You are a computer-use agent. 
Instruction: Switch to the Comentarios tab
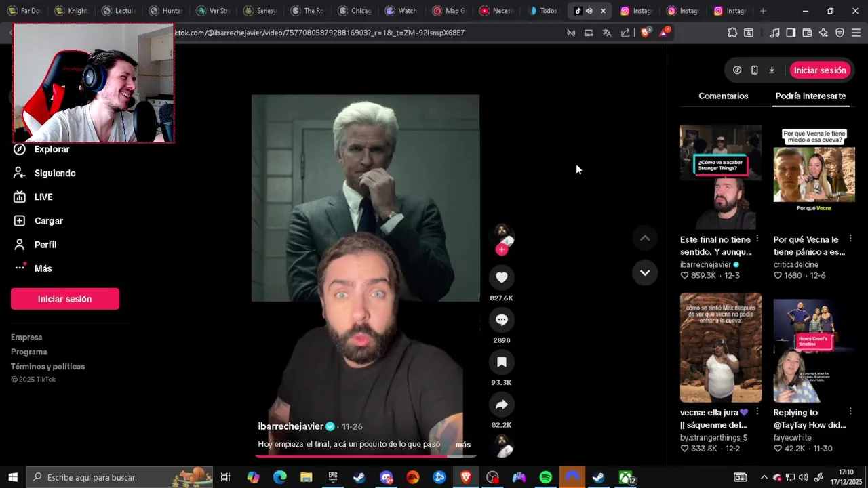724,96
